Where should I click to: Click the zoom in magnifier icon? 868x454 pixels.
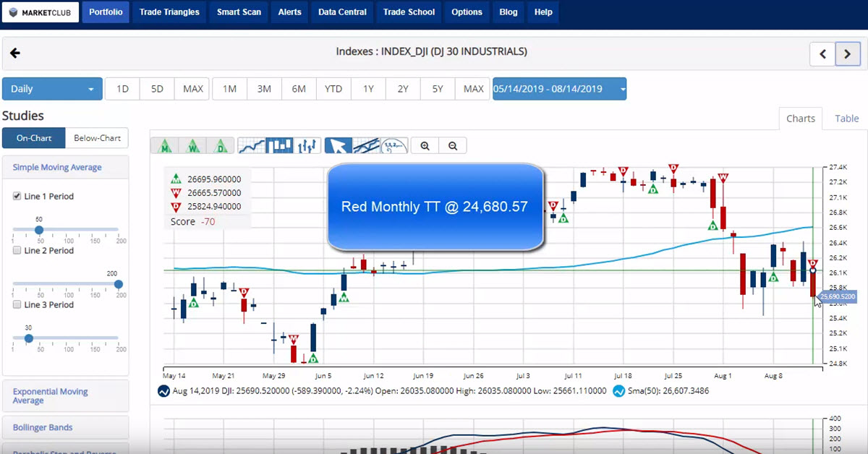point(425,145)
